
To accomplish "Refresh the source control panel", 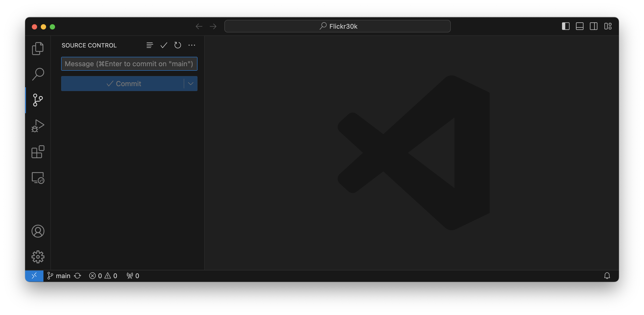I will pos(178,45).
